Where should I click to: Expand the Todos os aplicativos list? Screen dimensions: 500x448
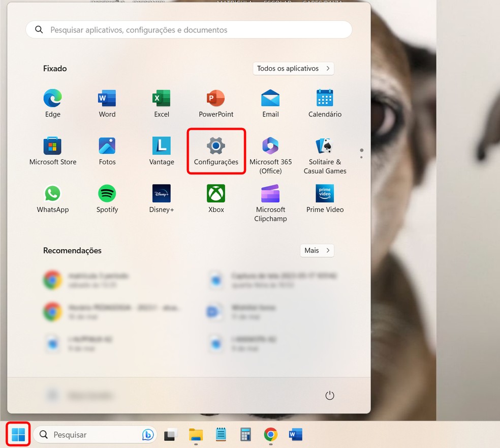[x=293, y=68]
